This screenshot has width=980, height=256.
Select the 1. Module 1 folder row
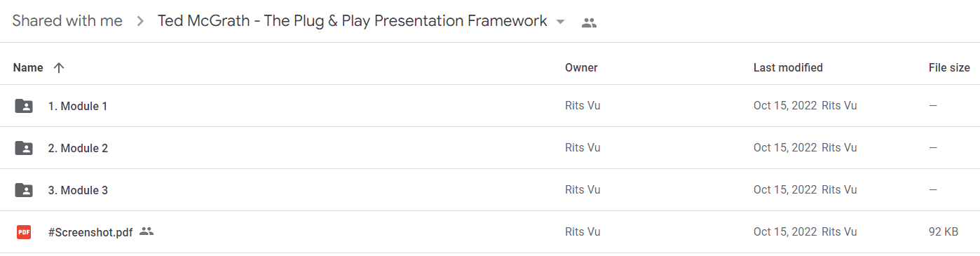click(490, 106)
